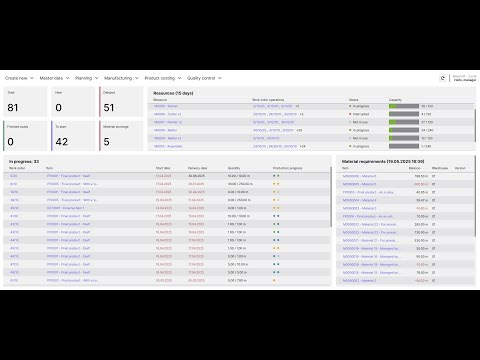
Task: Click the Quantity column header
Action: [x=234, y=168]
